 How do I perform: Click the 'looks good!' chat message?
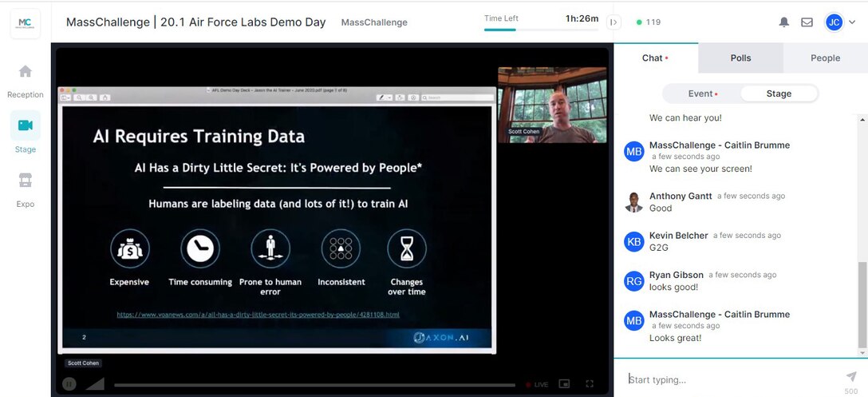[673, 287]
